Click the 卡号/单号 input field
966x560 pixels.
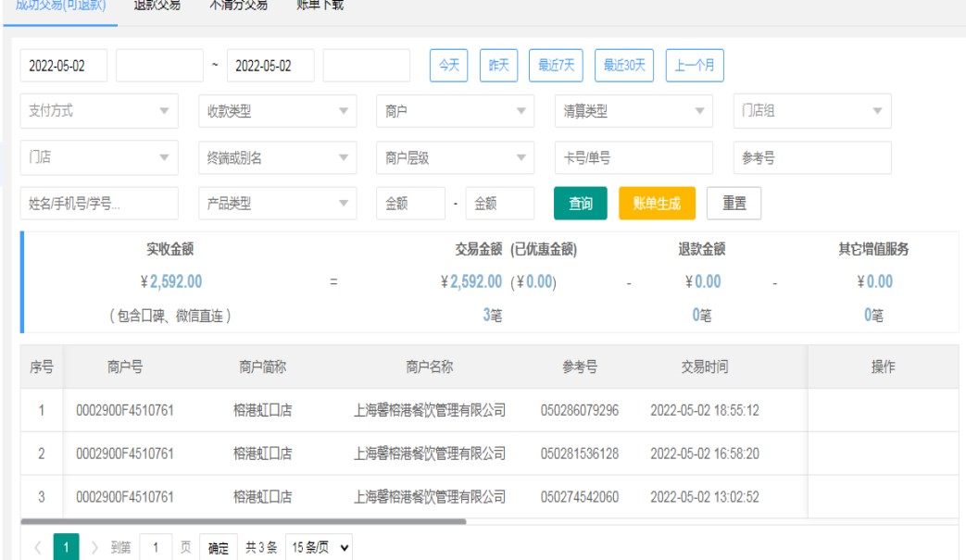[x=634, y=157]
